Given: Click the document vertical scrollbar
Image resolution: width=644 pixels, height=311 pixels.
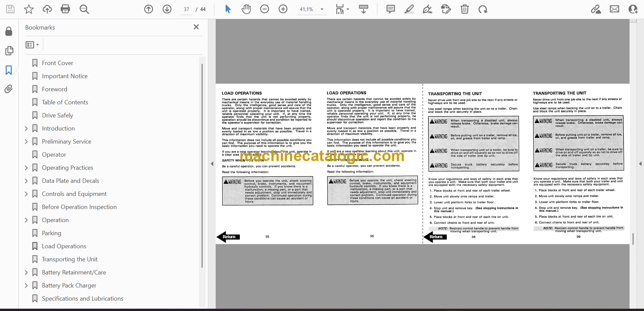Looking at the screenshot, I should [x=633, y=239].
